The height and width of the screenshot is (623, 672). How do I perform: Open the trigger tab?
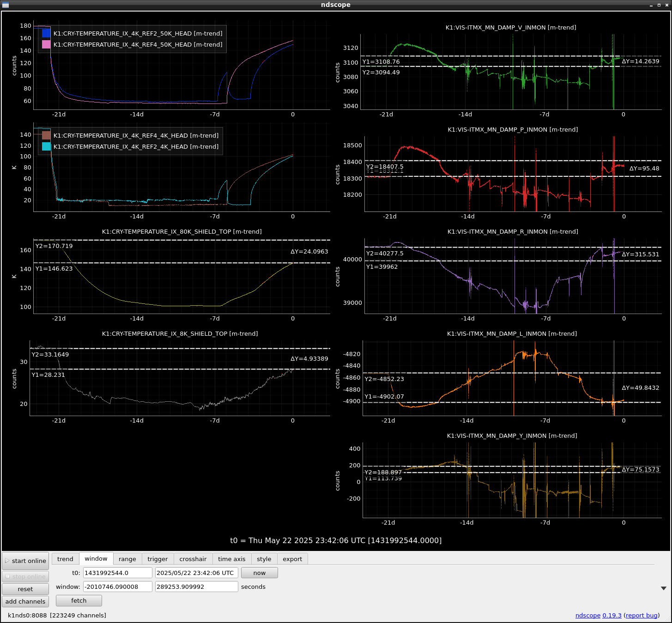coord(157,559)
